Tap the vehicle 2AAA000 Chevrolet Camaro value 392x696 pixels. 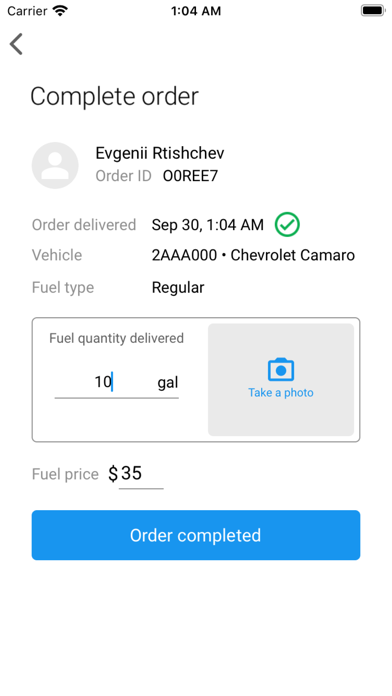coord(253,255)
